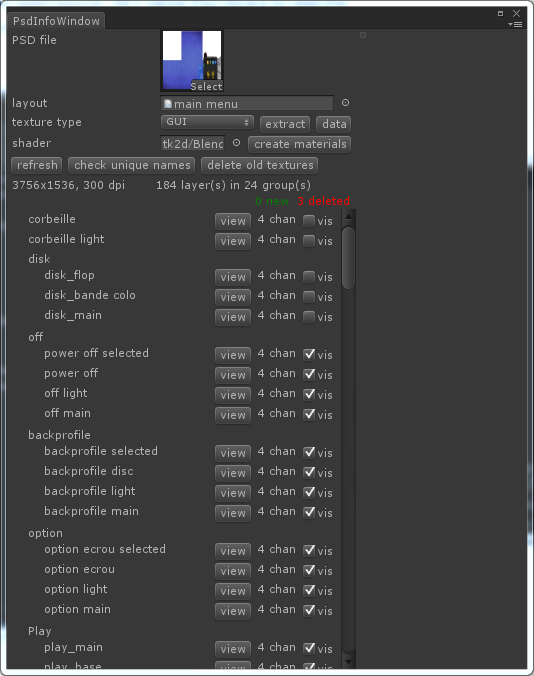View the play_main layer
534x676 pixels.
point(233,649)
